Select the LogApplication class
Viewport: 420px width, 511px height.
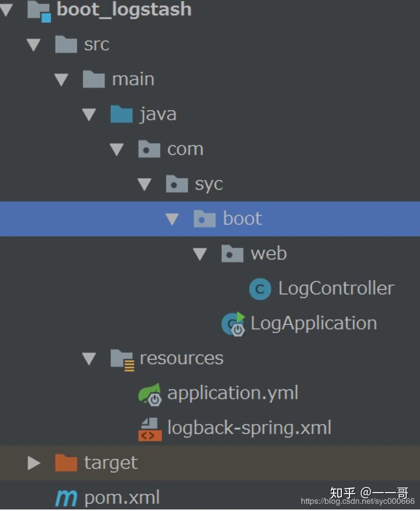tap(313, 323)
